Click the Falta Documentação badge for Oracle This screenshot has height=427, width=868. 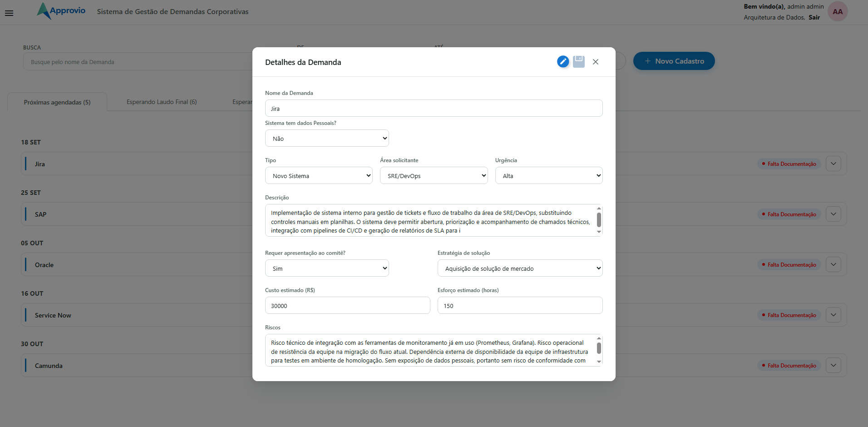[789, 265]
